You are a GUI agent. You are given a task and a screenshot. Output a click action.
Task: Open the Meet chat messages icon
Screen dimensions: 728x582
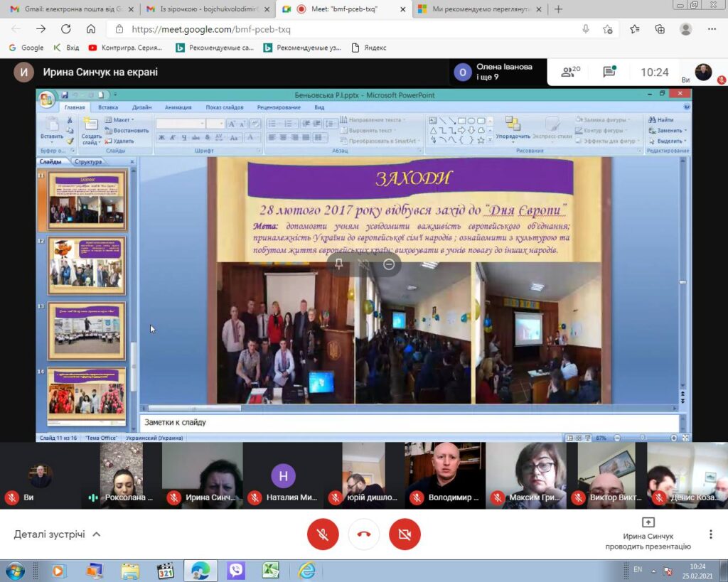coord(609,72)
